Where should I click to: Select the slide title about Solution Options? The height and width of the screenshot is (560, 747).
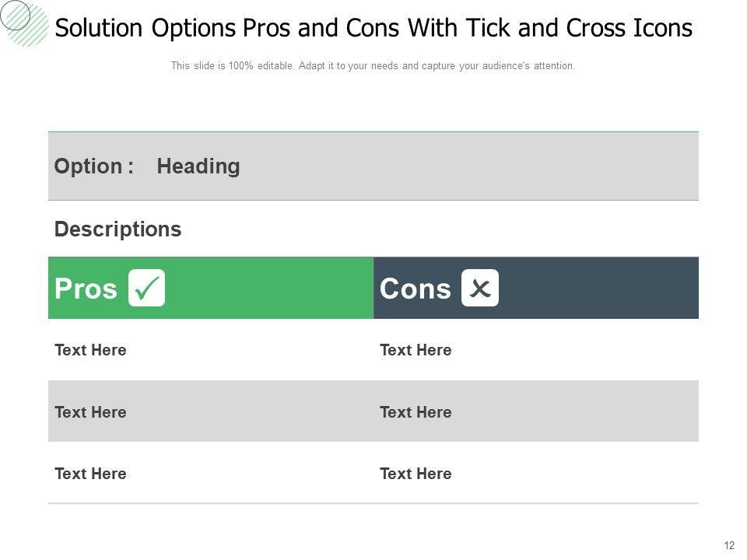pyautogui.click(x=373, y=29)
